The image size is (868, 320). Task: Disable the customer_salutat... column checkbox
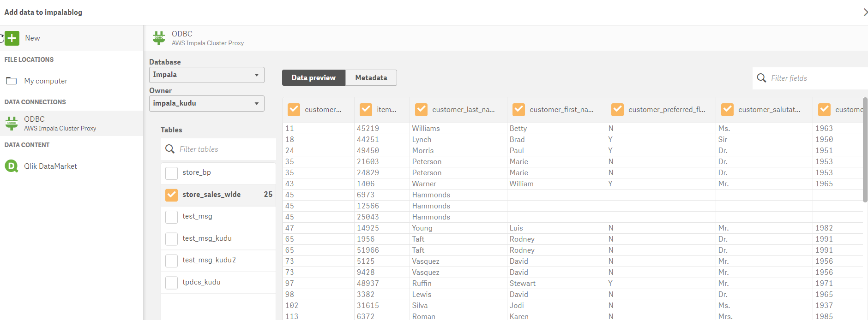pyautogui.click(x=728, y=110)
